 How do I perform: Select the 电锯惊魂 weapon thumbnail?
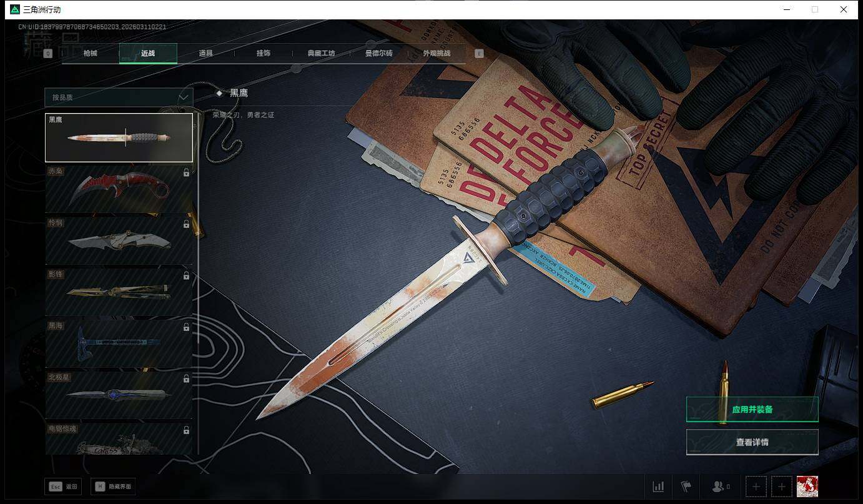click(119, 438)
